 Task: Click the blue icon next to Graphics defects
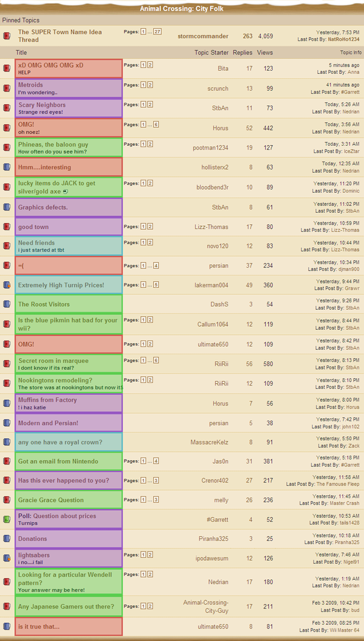(x=6, y=207)
